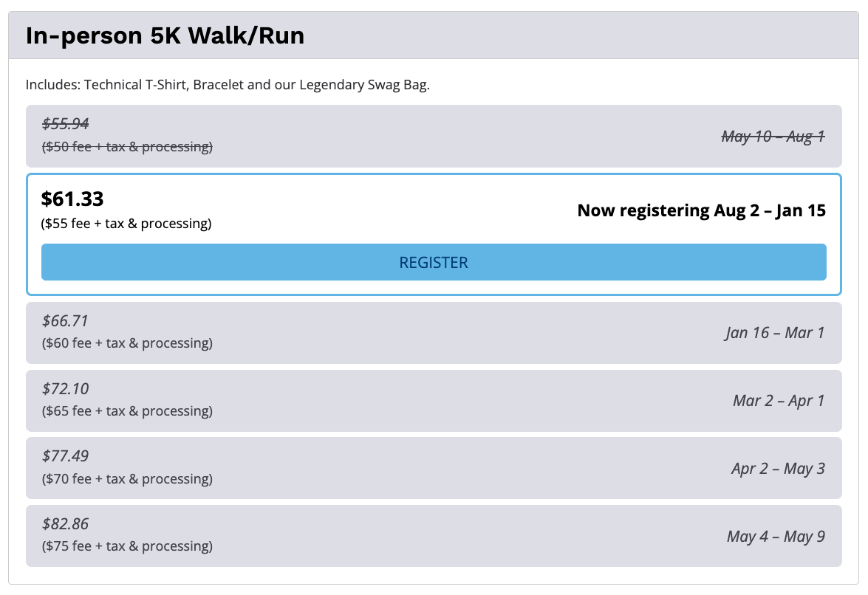868x595 pixels.
Task: Click the May 4 – May 9 date range
Action: click(x=776, y=537)
